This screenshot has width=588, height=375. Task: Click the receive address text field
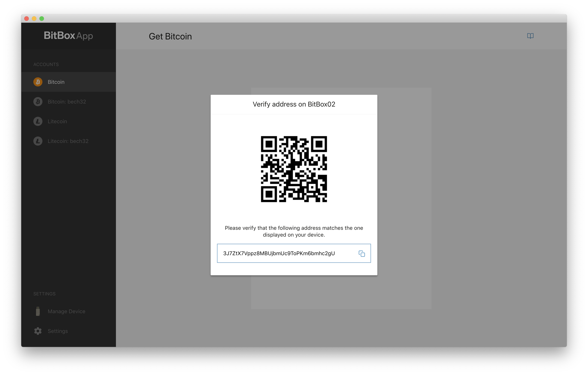click(294, 253)
